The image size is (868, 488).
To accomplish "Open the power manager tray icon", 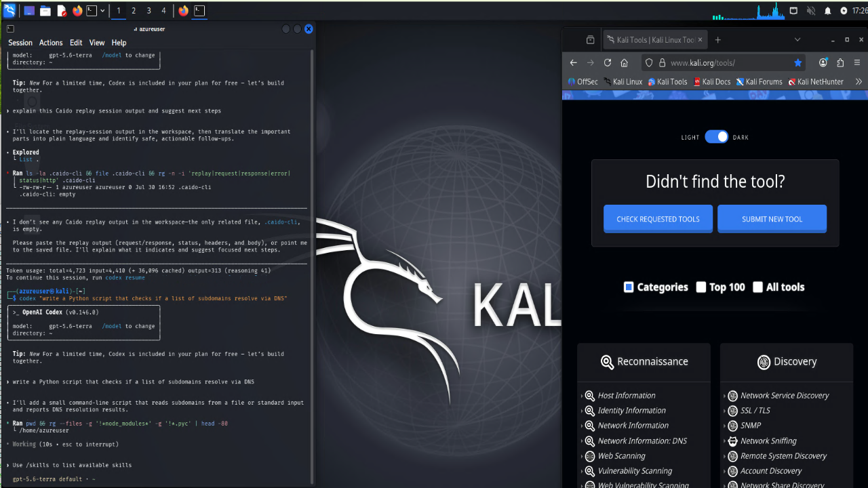I will pos(844,11).
